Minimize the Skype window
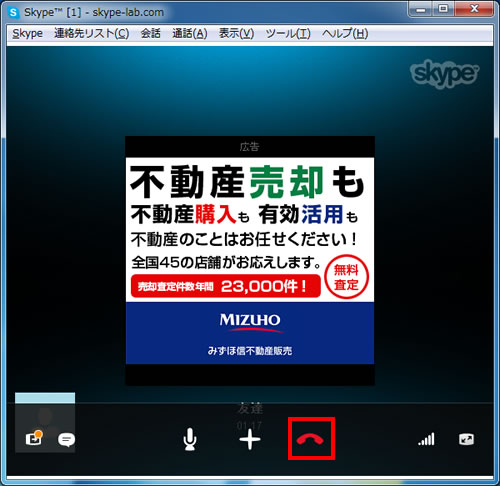This screenshot has height=486, width=500. pyautogui.click(x=421, y=9)
